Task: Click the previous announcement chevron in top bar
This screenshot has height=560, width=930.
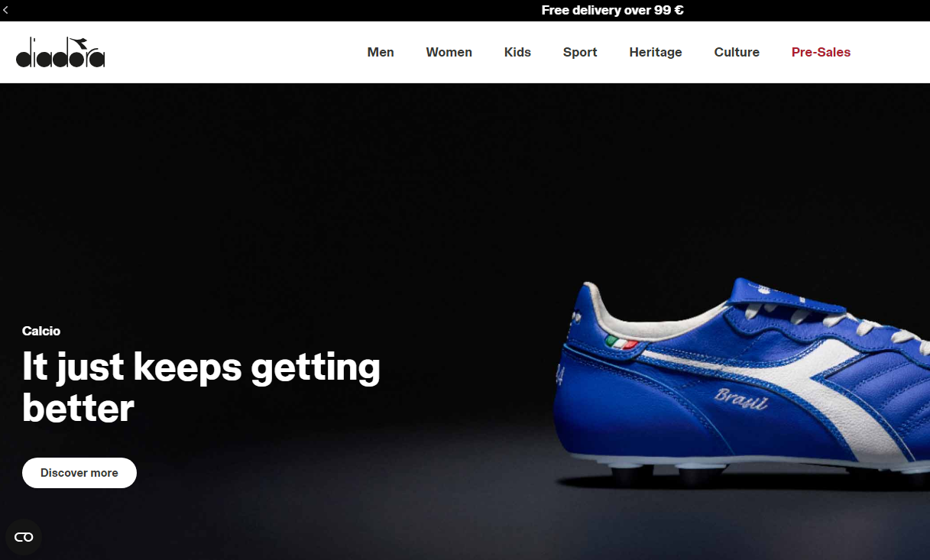Action: 5,10
